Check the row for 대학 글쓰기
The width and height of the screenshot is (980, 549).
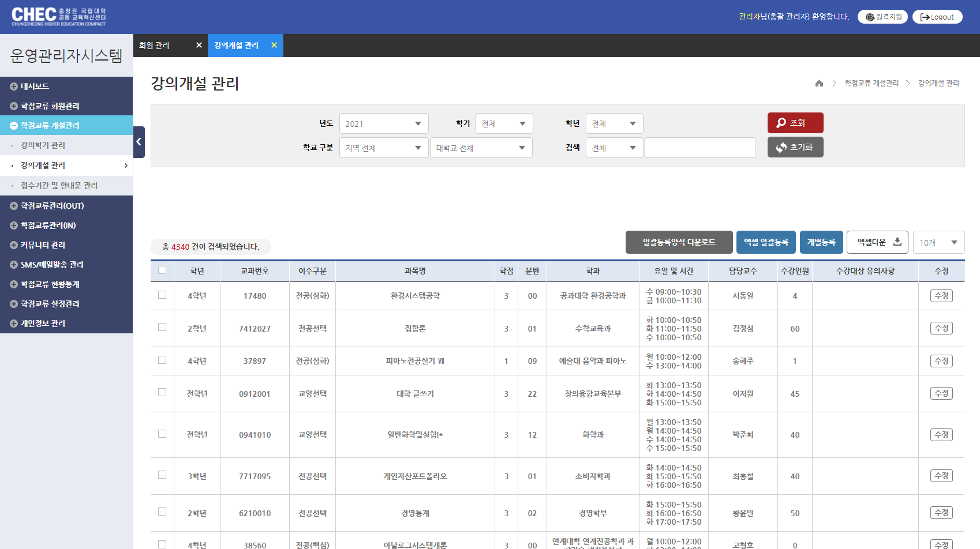click(162, 392)
